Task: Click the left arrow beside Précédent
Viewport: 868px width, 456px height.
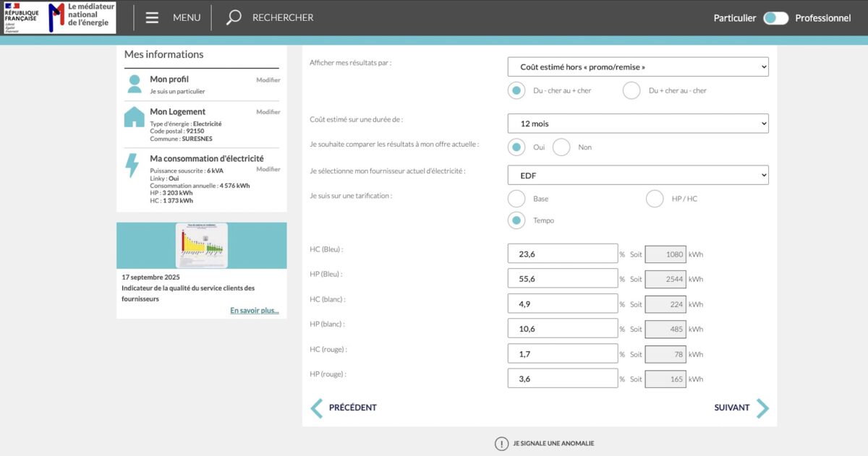Action: pyautogui.click(x=317, y=408)
